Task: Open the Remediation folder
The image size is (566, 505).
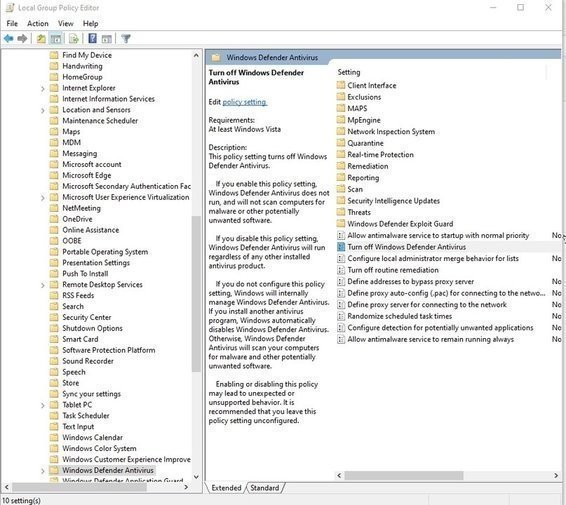Action: tap(368, 166)
